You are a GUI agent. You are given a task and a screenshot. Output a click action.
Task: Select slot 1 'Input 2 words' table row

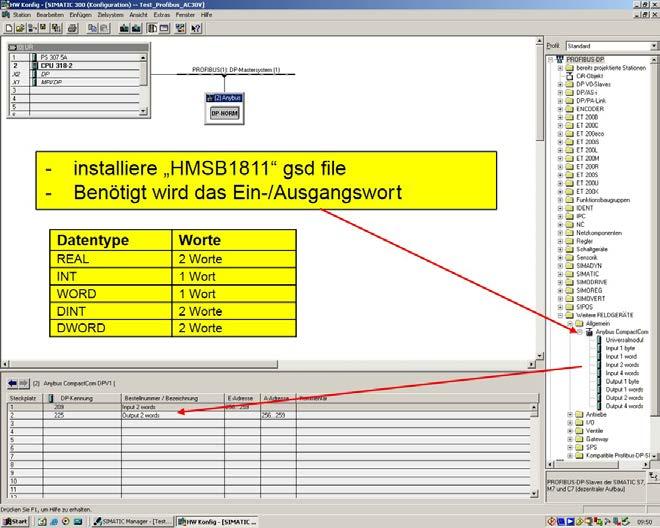pos(269,407)
